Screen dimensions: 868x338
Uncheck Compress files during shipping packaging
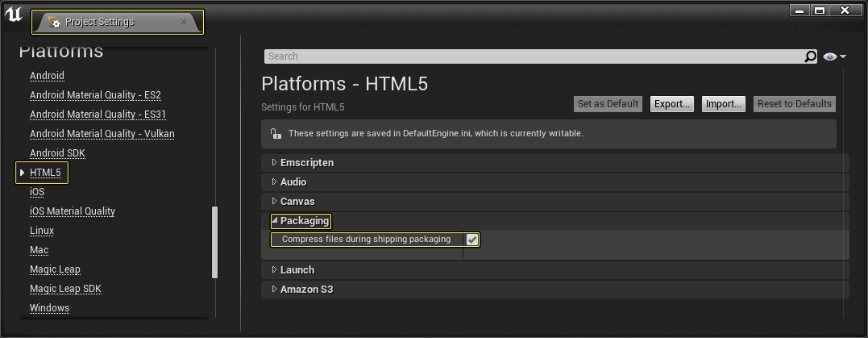click(x=471, y=240)
